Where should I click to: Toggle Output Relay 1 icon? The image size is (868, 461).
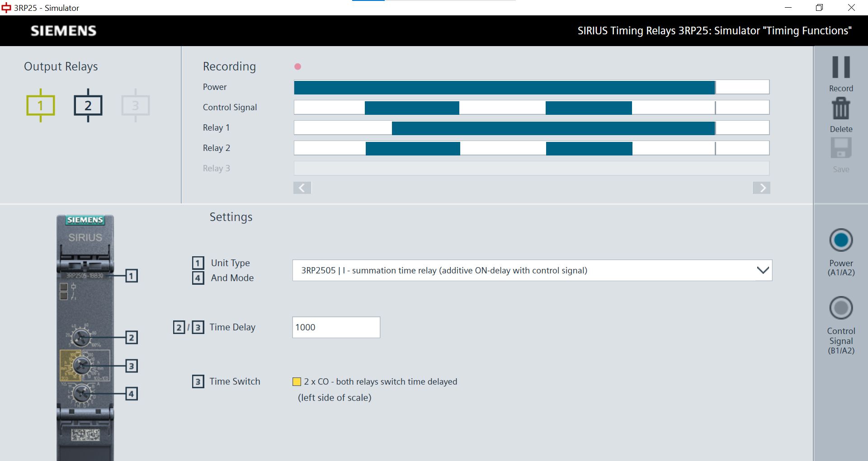tap(41, 105)
